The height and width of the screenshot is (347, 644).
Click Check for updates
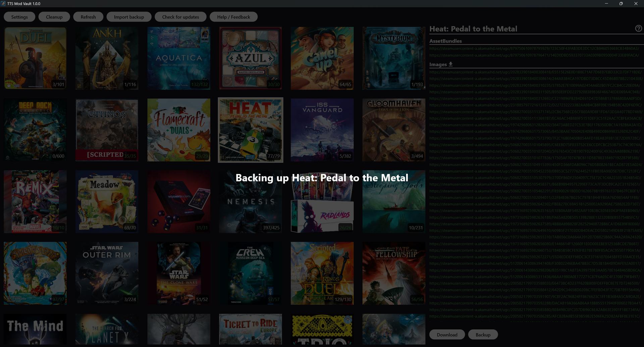180,17
